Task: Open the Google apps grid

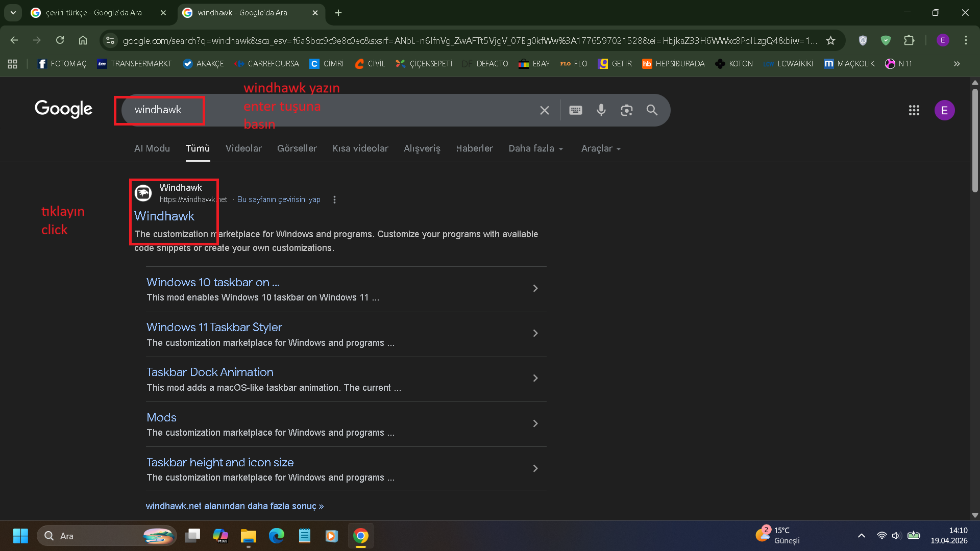Action: coord(914,110)
